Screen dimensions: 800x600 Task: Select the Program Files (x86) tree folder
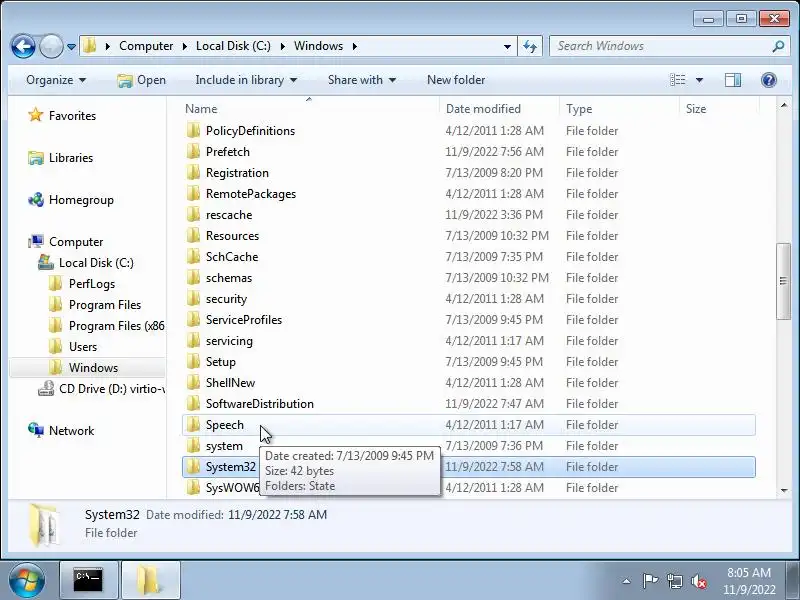[107, 326]
